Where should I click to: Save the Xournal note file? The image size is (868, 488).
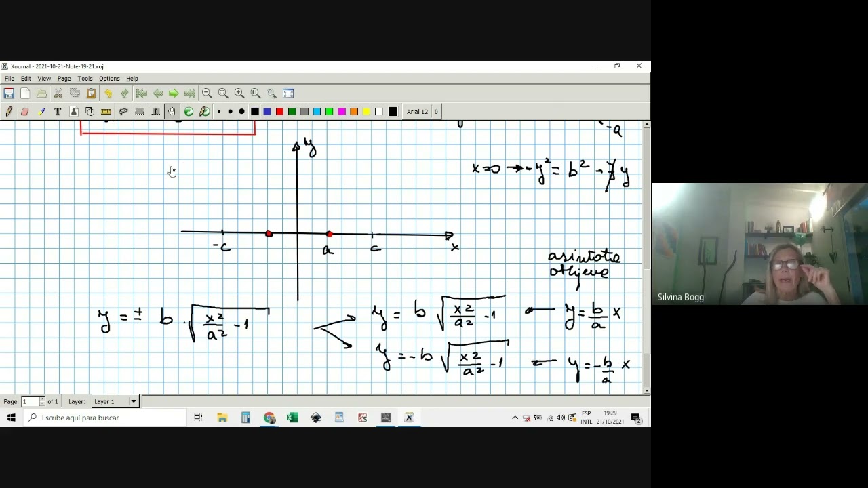pyautogui.click(x=9, y=94)
